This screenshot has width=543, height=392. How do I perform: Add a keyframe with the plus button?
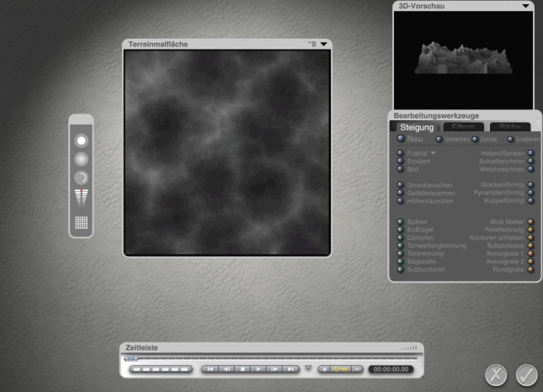coord(324,369)
